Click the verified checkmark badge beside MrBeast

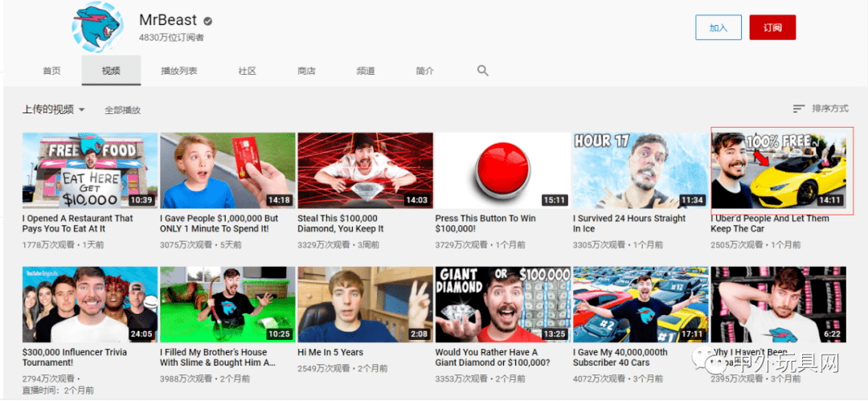[207, 21]
